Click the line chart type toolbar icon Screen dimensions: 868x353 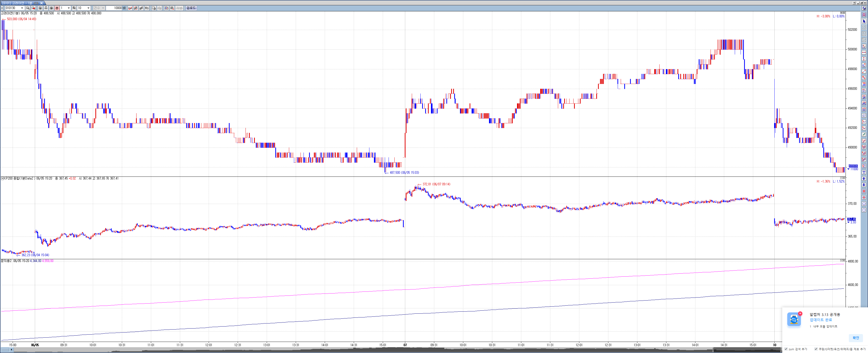coord(130,8)
